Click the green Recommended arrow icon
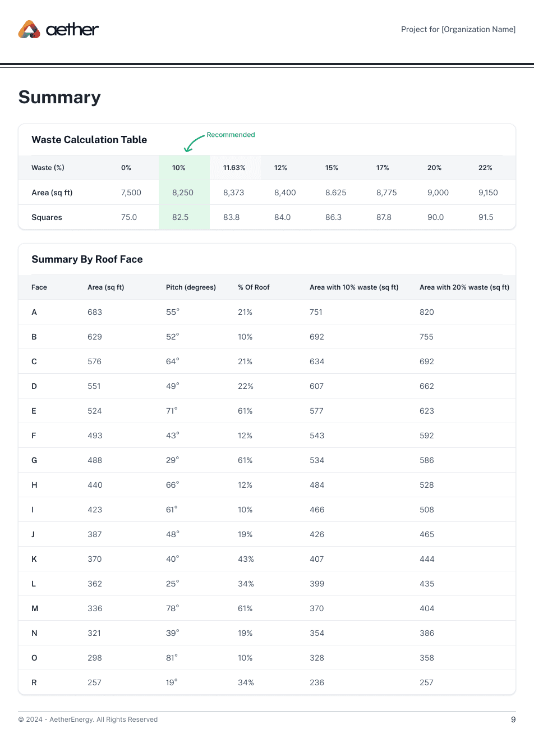The image size is (534, 756). (x=194, y=143)
